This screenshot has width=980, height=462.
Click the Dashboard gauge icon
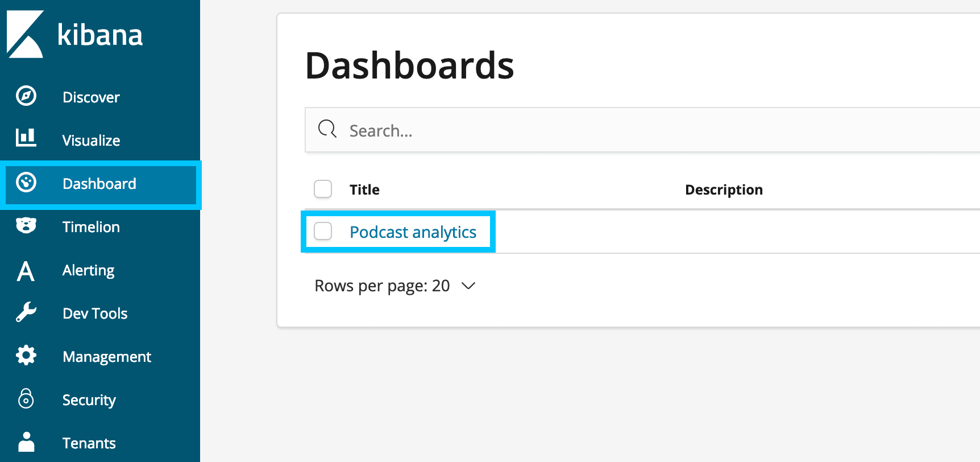pyautogui.click(x=26, y=183)
